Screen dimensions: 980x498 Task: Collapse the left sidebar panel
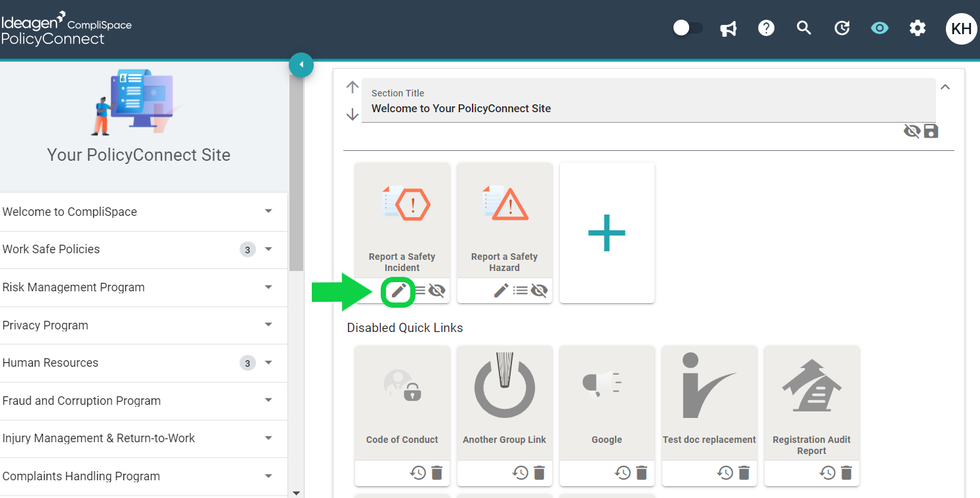(x=301, y=64)
